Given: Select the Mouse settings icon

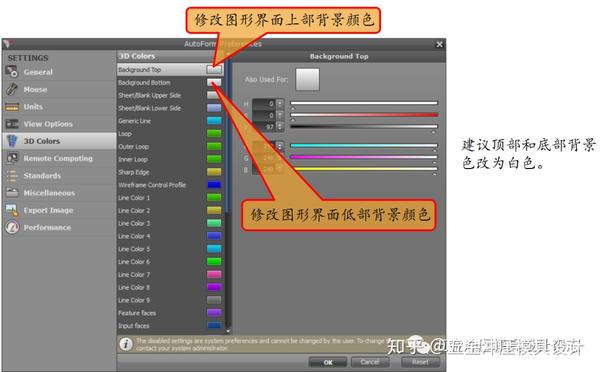Looking at the screenshot, I should tap(12, 89).
